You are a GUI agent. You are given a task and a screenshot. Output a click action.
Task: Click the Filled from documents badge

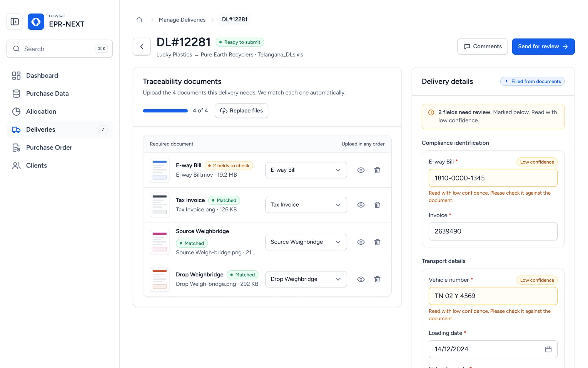pos(532,82)
